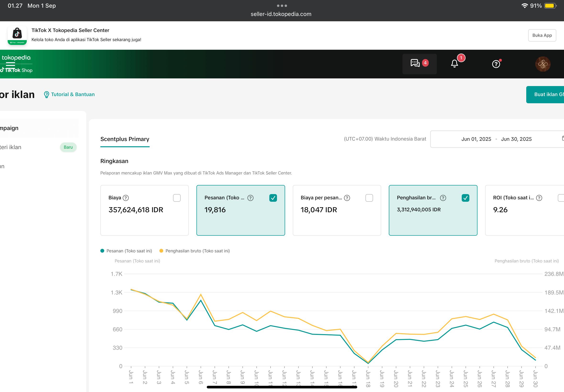Open the date range picker Jun 01, 2025

point(476,139)
